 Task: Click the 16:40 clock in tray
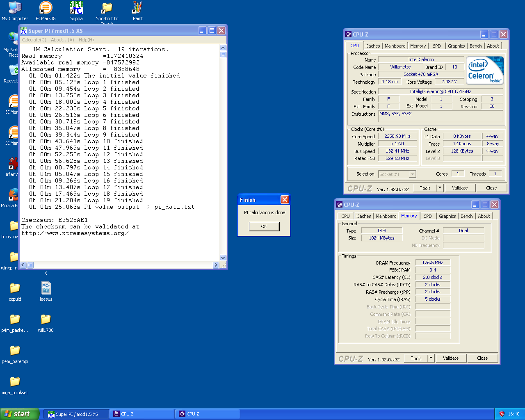pyautogui.click(x=514, y=414)
